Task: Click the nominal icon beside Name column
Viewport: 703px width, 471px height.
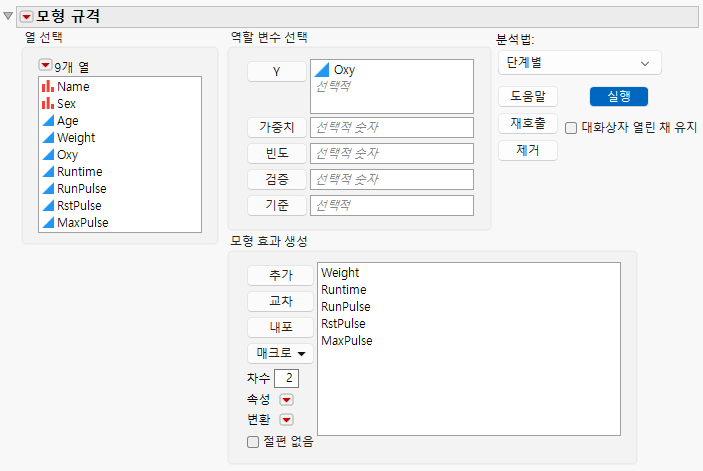Action: point(48,86)
